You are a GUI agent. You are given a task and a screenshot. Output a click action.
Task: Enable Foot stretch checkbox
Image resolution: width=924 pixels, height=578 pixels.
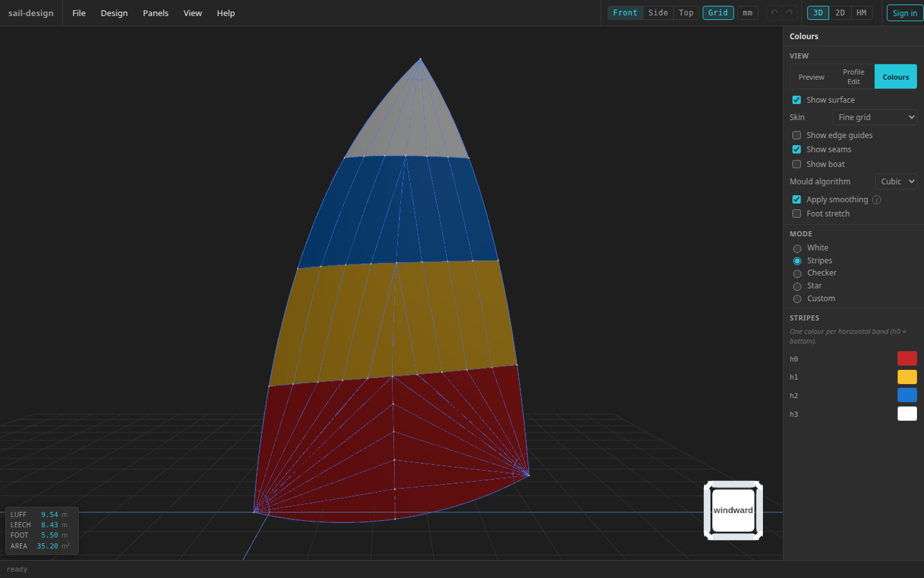tap(796, 214)
